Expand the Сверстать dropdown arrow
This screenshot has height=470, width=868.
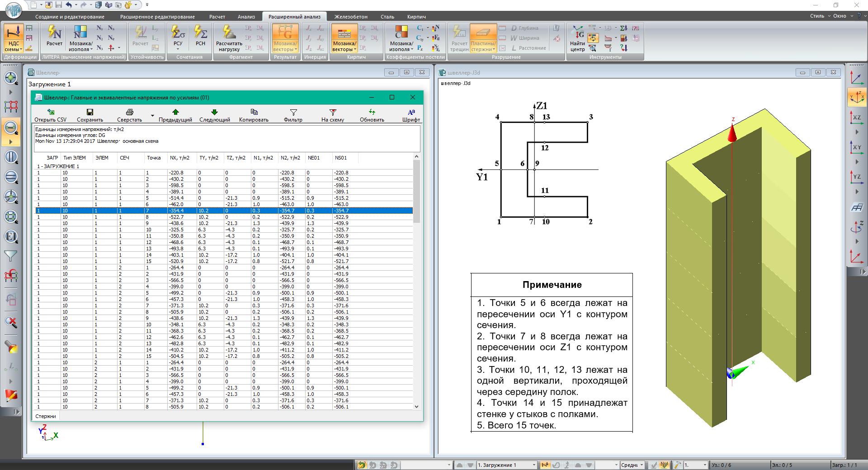click(152, 116)
